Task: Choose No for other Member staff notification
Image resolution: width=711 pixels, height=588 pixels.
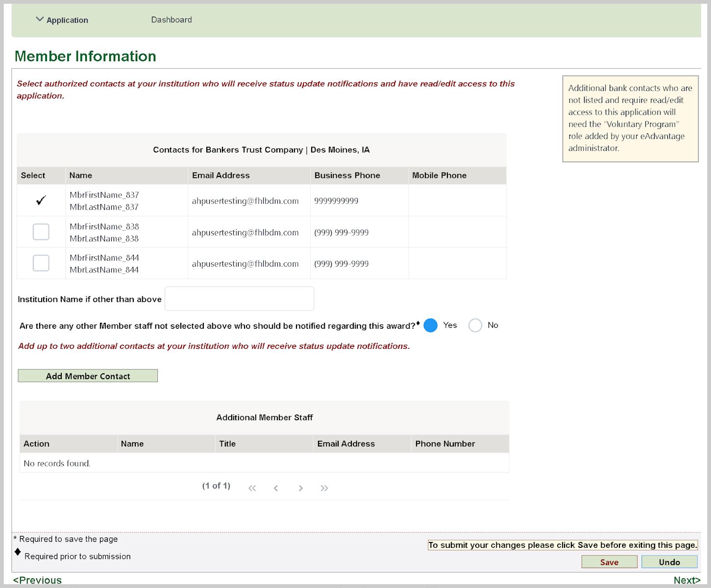Action: click(x=475, y=325)
